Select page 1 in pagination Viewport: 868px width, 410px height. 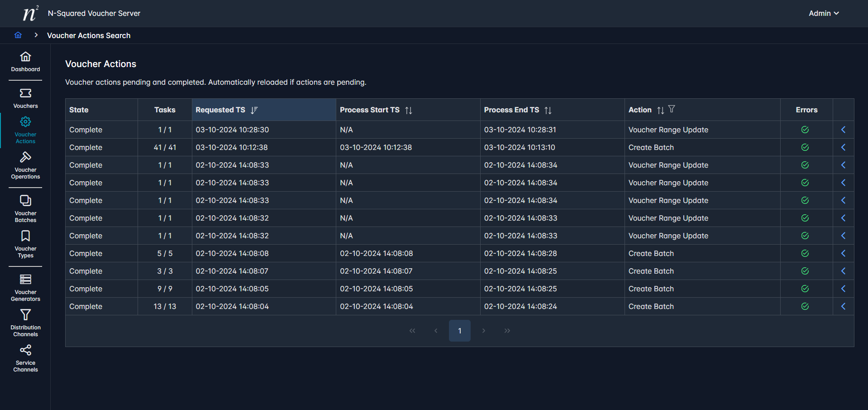[x=459, y=331]
